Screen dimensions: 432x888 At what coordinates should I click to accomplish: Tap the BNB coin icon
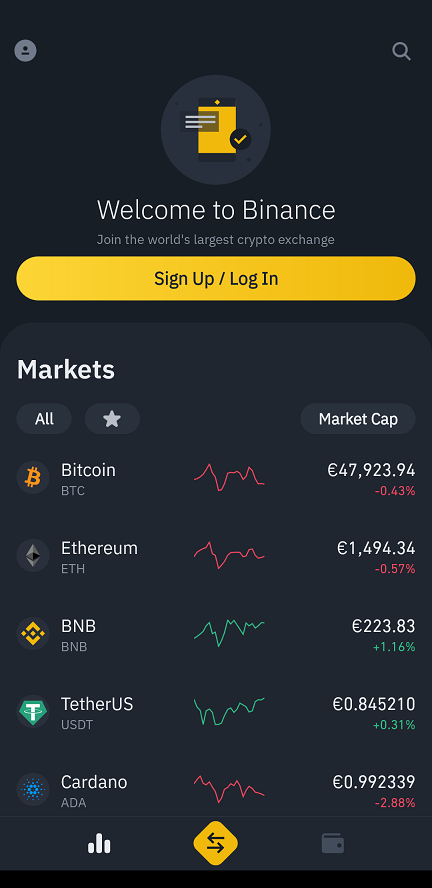[33, 633]
